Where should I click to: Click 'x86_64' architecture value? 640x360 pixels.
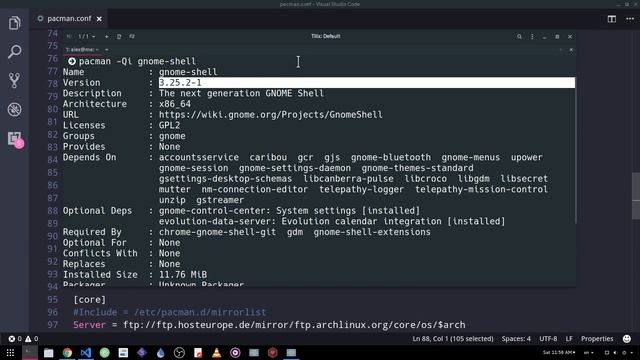point(175,104)
